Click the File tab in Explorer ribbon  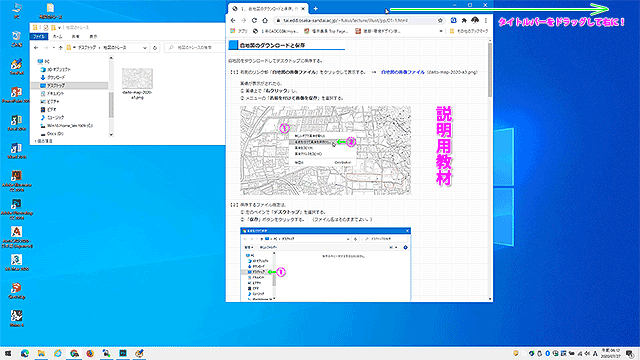click(39, 36)
